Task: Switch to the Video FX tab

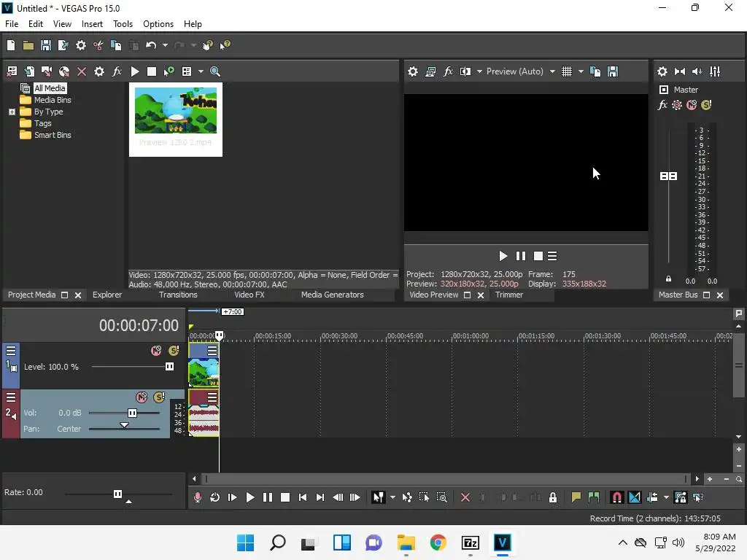Action: tap(249, 295)
